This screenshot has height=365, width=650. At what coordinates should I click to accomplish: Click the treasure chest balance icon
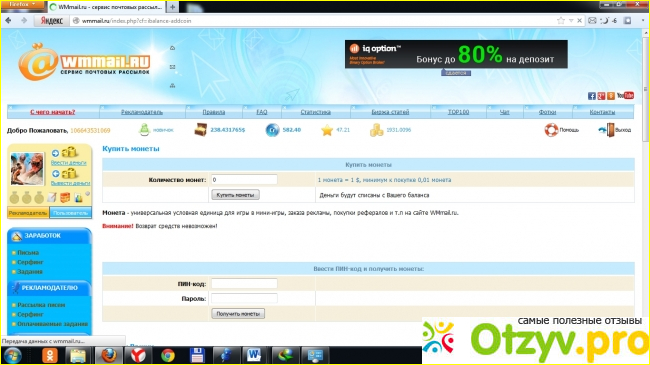[201, 130]
